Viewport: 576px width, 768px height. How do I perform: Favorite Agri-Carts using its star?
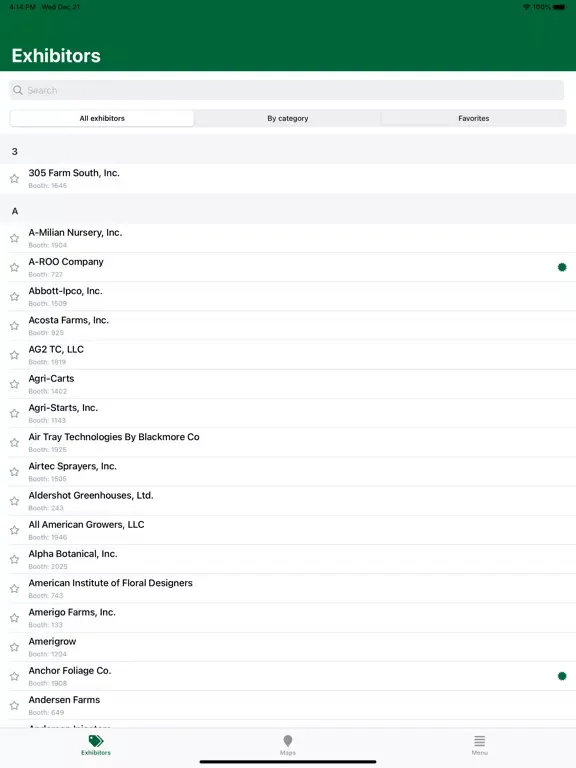coord(15,384)
